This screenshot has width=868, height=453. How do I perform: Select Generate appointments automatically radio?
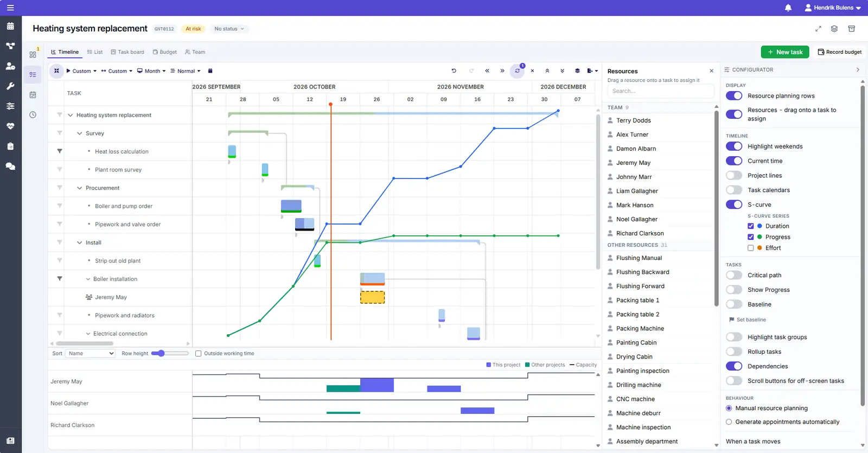(729, 422)
